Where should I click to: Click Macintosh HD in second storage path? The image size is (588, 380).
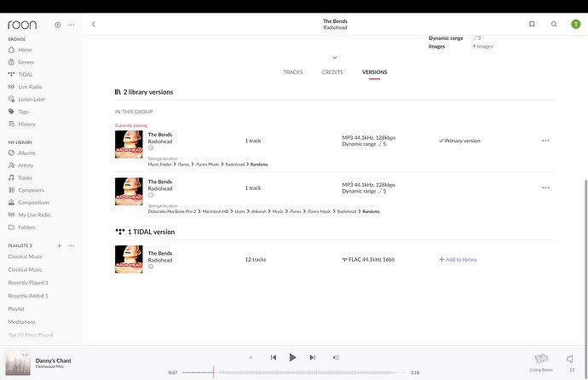coord(216,211)
